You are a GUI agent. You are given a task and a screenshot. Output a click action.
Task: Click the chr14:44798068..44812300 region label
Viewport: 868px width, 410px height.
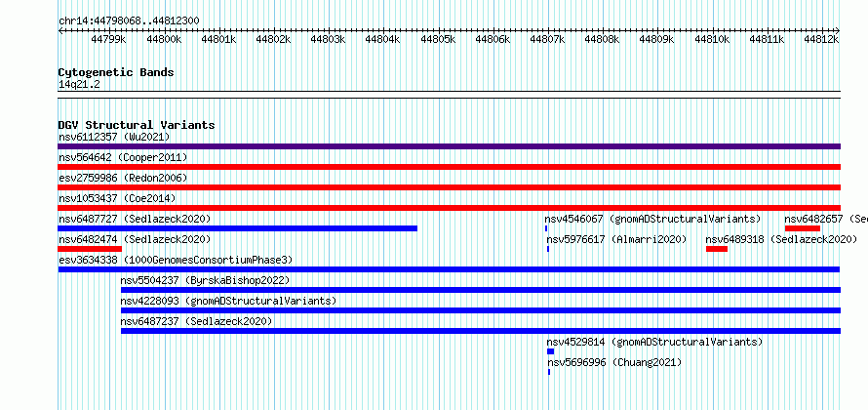[129, 20]
